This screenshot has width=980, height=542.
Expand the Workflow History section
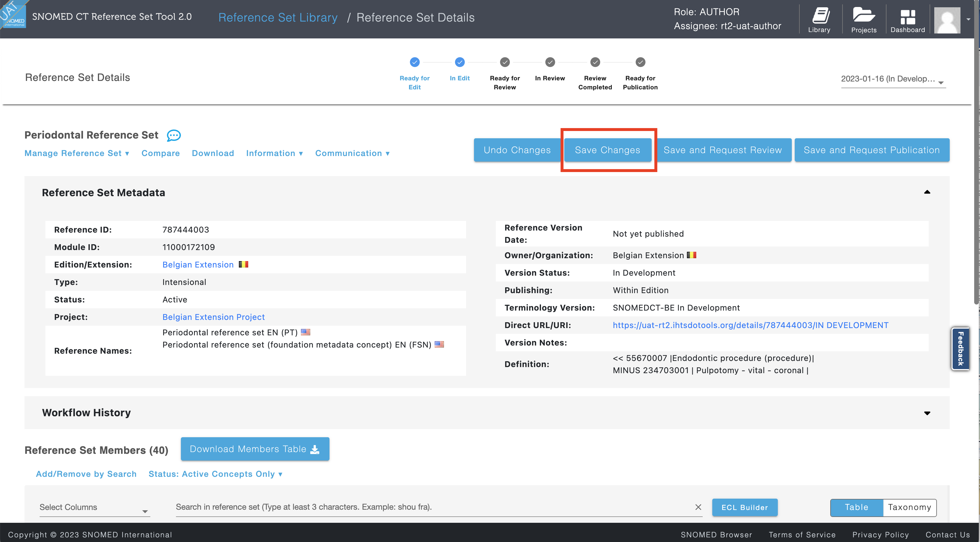coord(927,413)
